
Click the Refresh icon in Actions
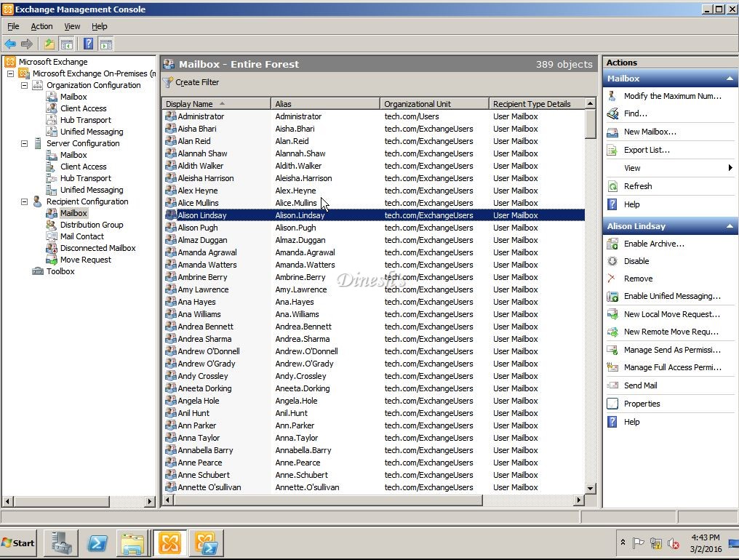612,186
